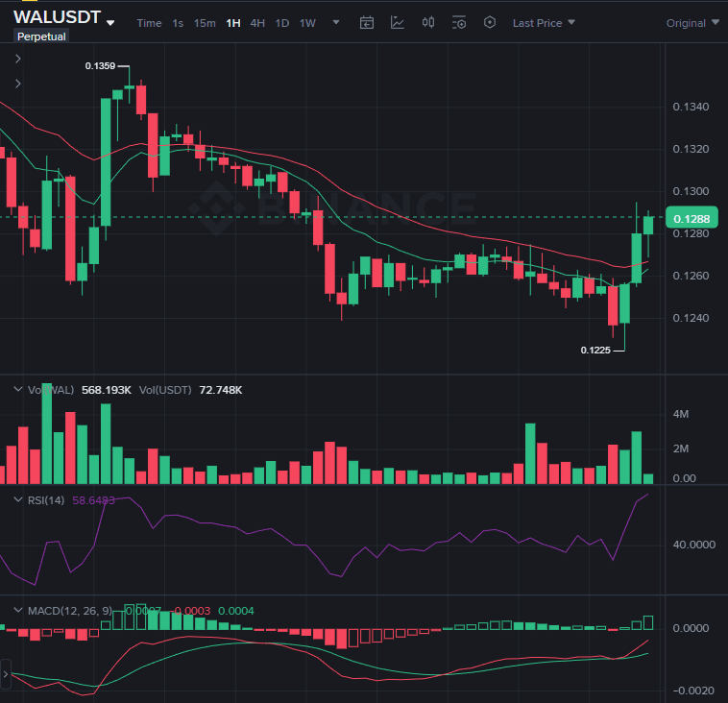The width and height of the screenshot is (728, 703).
Task: Switch to the 1W interval
Action: 307,23
